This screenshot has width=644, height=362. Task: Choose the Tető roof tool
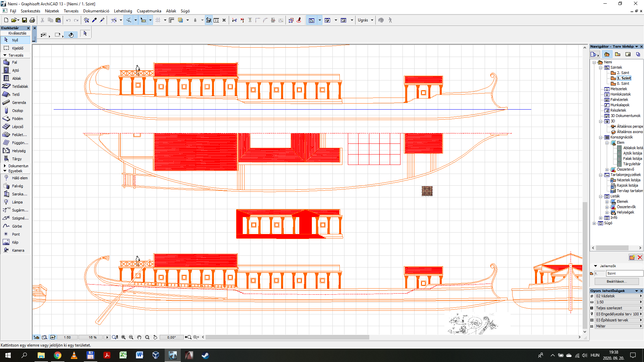15,95
